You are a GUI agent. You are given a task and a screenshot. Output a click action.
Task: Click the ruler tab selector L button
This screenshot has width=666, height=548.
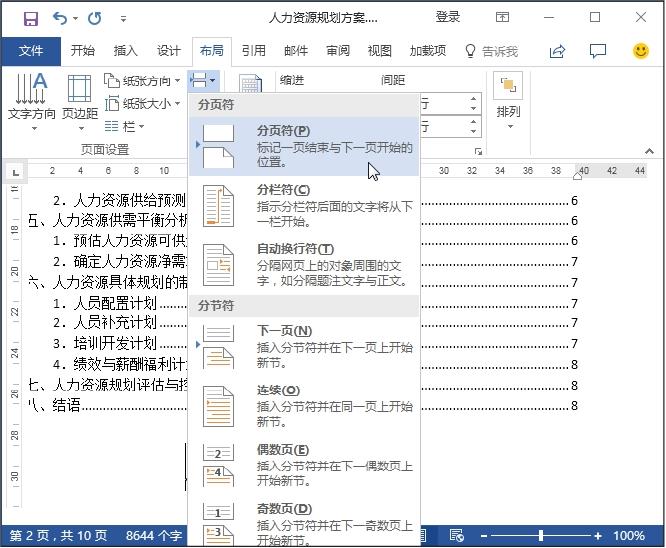click(16, 172)
